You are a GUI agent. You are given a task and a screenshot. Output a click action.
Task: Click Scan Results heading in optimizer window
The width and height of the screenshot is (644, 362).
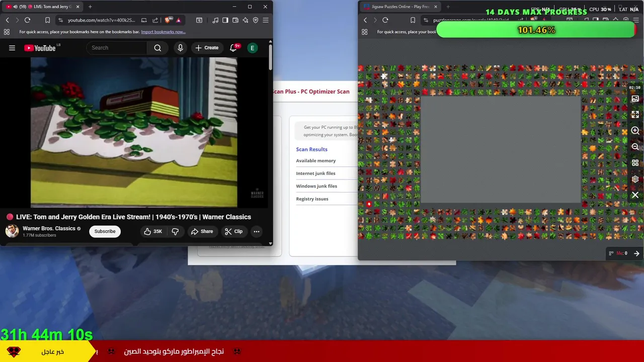311,149
